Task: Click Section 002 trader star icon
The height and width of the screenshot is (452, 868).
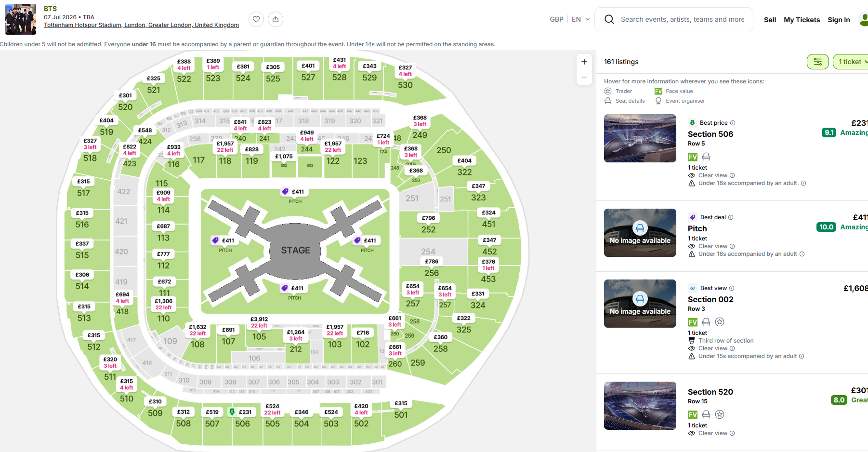Action: tap(720, 322)
